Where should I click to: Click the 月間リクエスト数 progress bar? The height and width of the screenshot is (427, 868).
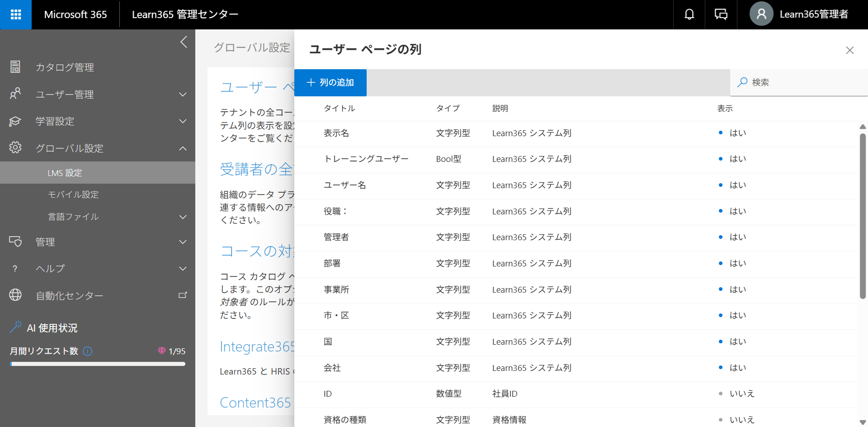[x=98, y=364]
